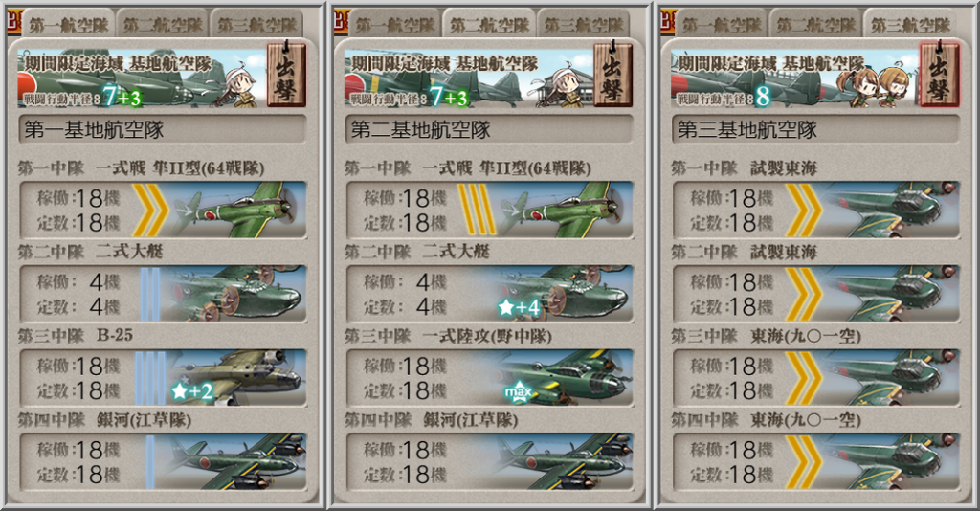Select 銀河(江草隊) plane in 第一基地航空隊 panel
Image resolution: width=980 pixels, height=511 pixels.
(x=163, y=461)
